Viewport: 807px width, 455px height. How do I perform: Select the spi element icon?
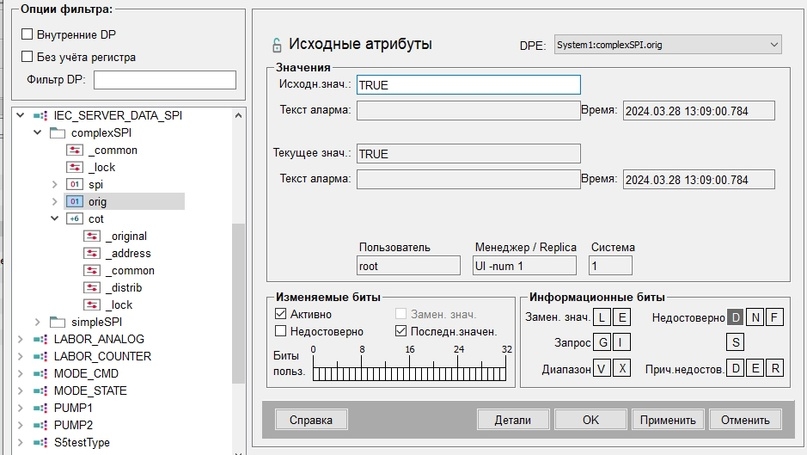coord(75,184)
